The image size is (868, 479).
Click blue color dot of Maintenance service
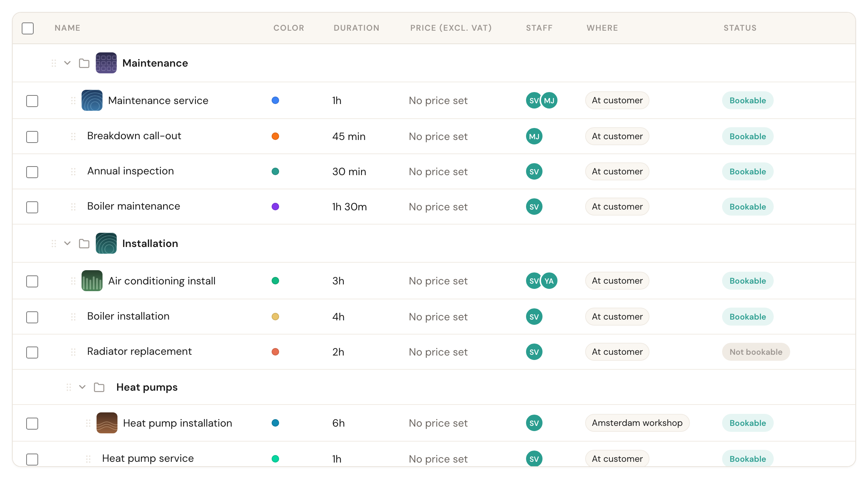click(275, 100)
